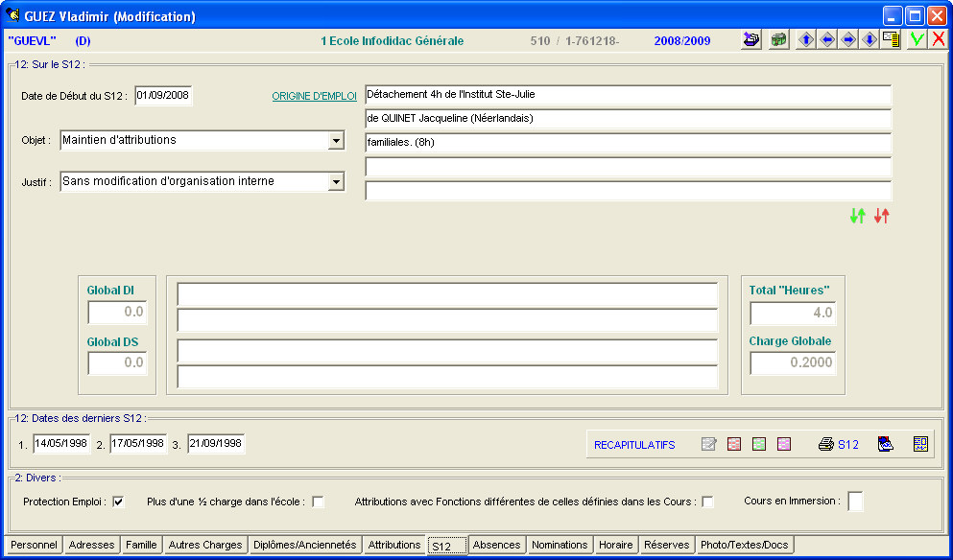Click the ORIGINE D'EMPLOI link
Viewport: 953px width, 560px height.
point(314,96)
